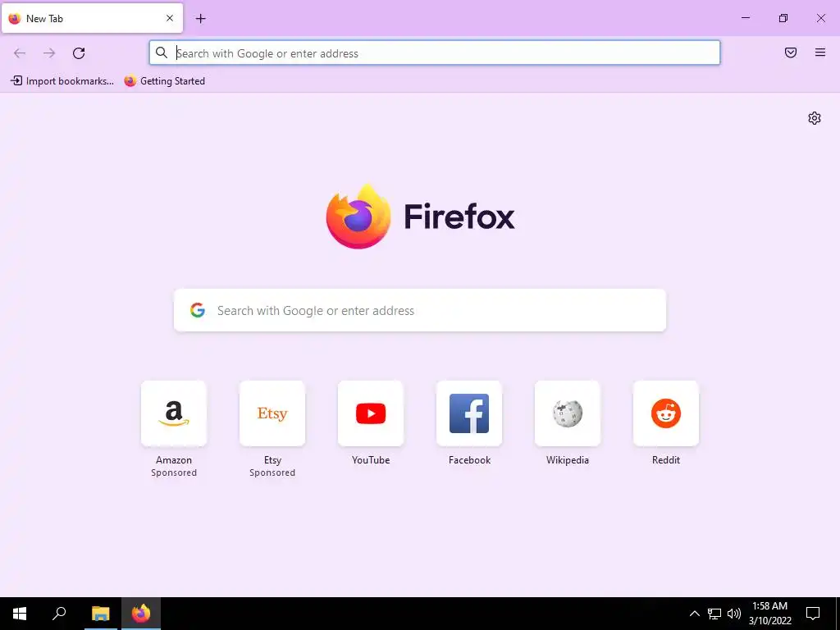Click the Back navigation arrow
Viewport: 840px width, 630px height.
(20, 53)
